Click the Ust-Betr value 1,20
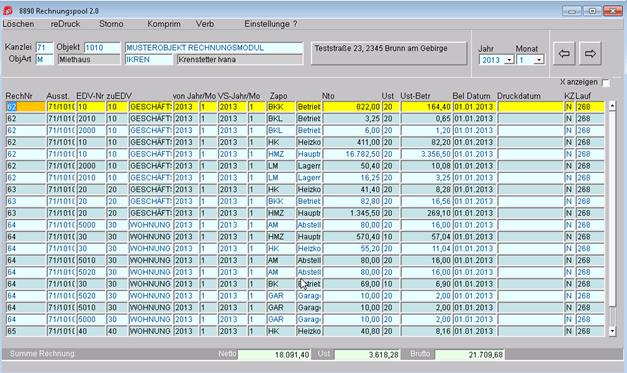Image resolution: width=627 pixels, height=373 pixels. (x=426, y=130)
